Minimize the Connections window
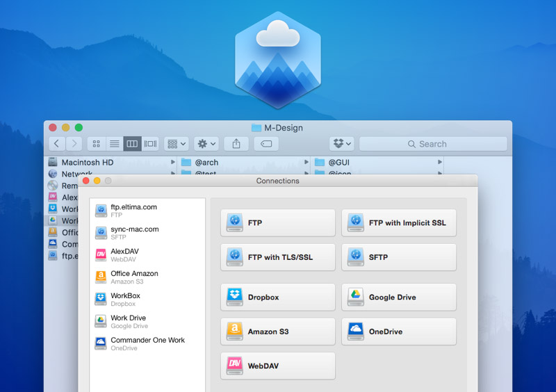The height and width of the screenshot is (392, 556). pyautogui.click(x=97, y=181)
